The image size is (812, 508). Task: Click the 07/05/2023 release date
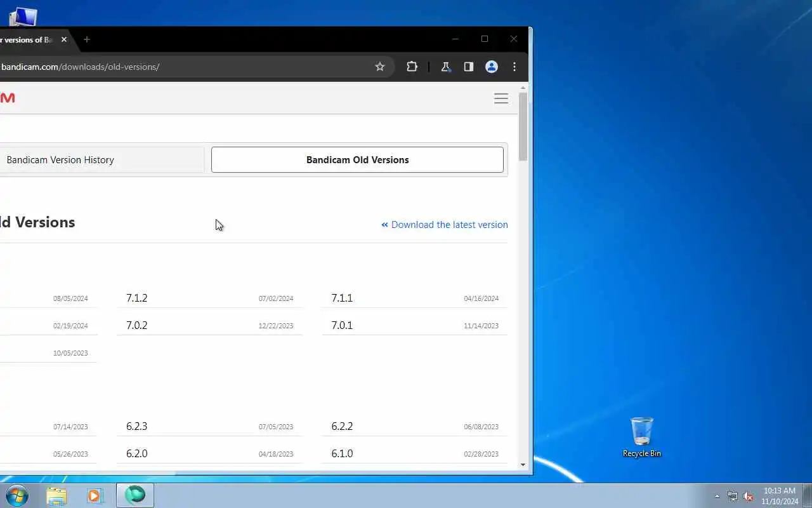click(276, 427)
